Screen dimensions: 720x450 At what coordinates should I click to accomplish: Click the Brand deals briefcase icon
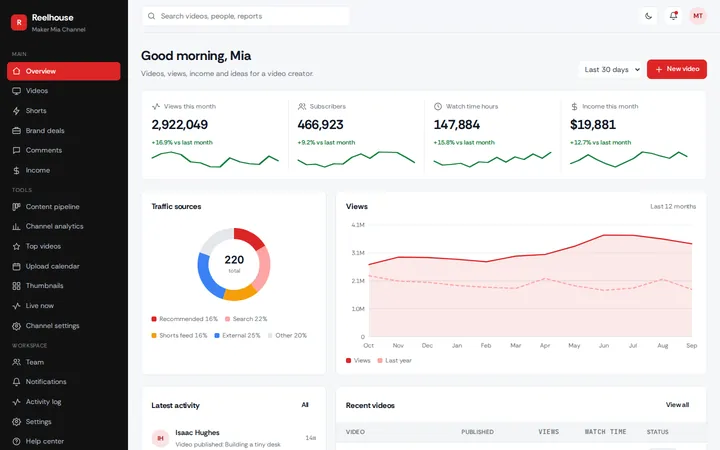coord(17,131)
